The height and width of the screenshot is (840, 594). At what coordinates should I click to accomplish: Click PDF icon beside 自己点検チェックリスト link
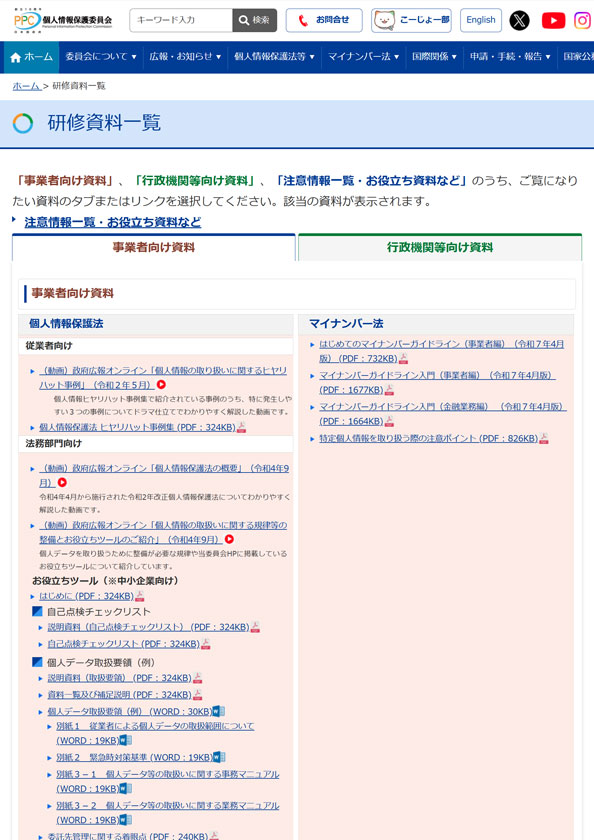(206, 644)
